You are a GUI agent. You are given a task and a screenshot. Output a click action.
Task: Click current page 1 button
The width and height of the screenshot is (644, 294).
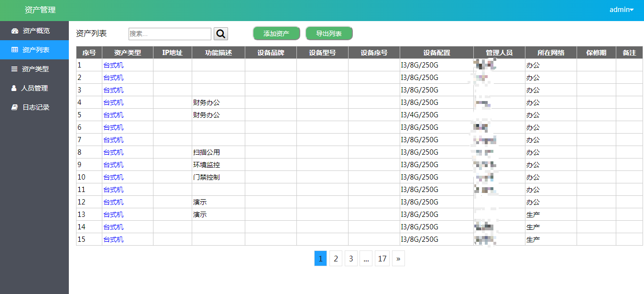click(320, 259)
